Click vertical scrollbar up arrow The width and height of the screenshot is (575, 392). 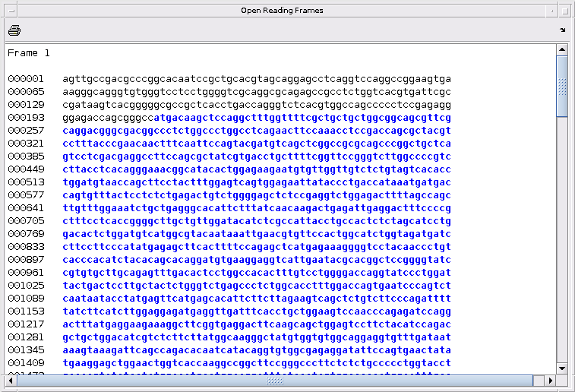562,49
